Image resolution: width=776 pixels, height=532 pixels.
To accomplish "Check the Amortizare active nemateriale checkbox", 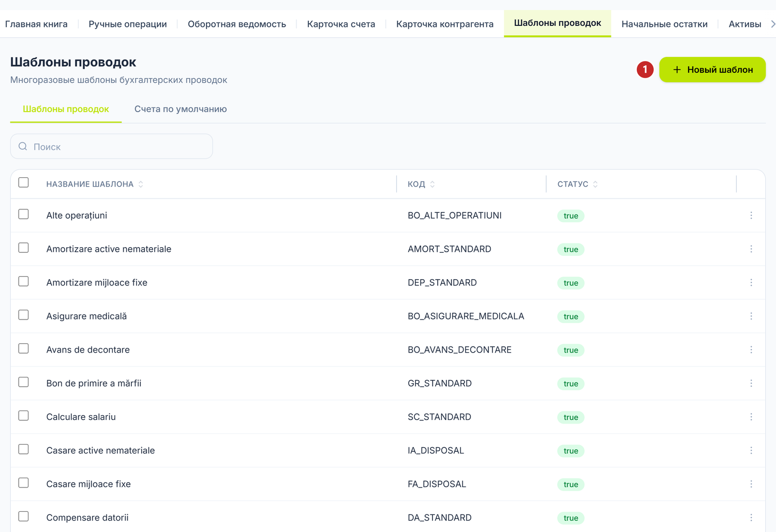I will point(23,248).
